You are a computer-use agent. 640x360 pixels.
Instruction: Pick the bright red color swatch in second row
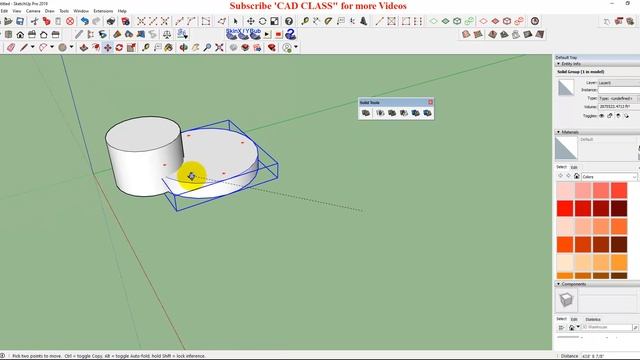[x=565, y=208]
